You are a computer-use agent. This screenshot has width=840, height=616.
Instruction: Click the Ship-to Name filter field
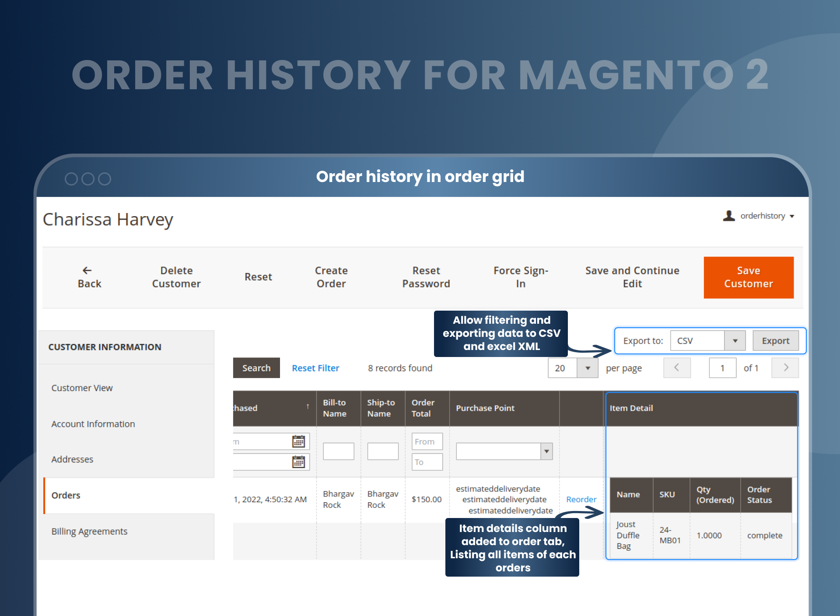(383, 451)
